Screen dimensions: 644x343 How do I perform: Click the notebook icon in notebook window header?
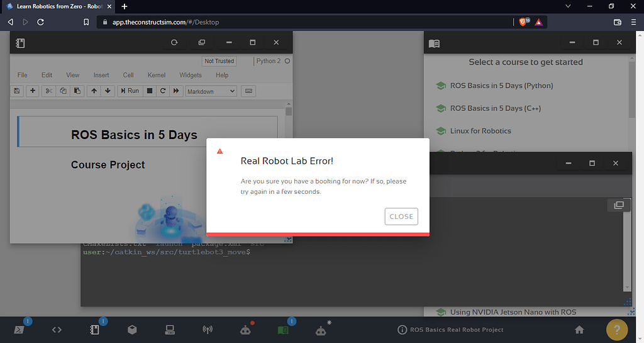(20, 43)
